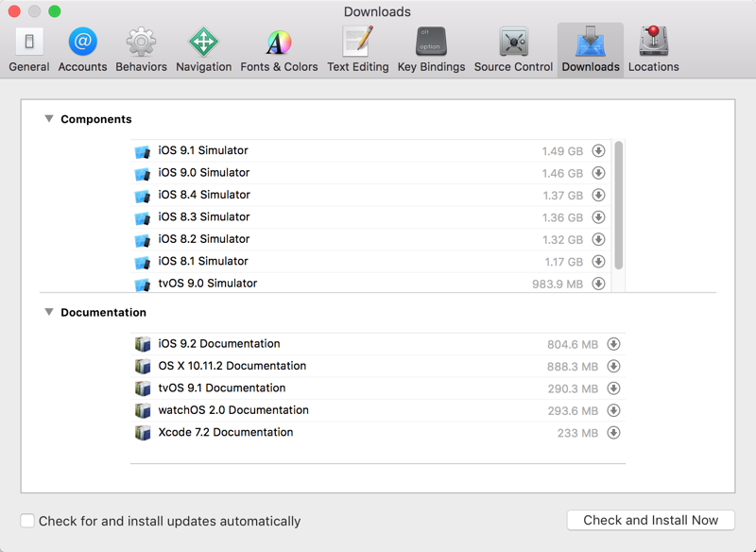Select watchOS 2.0 Documentation row text
756x552 pixels.
click(233, 410)
